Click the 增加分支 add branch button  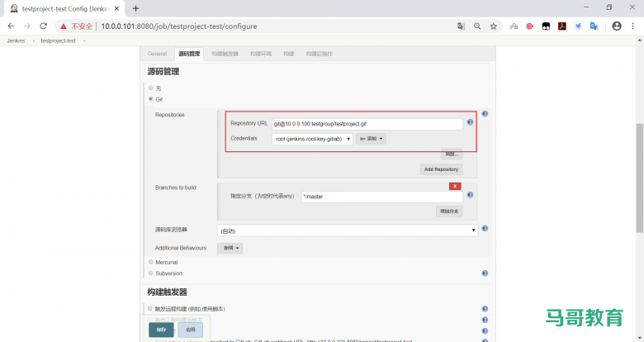(449, 211)
